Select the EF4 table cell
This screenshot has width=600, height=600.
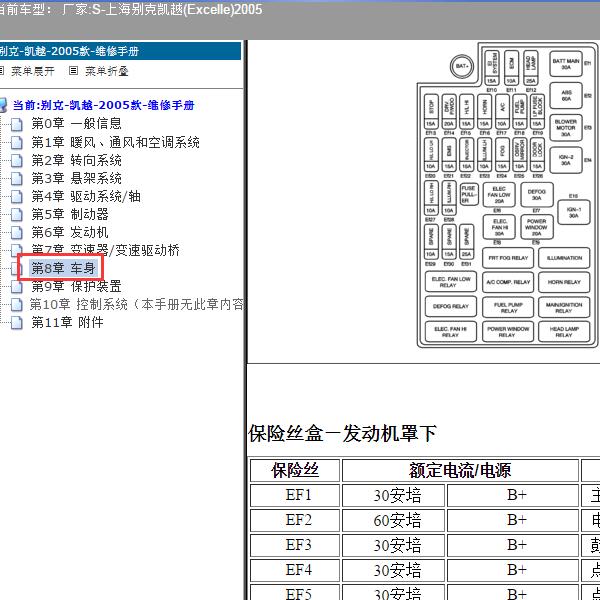coord(295,570)
